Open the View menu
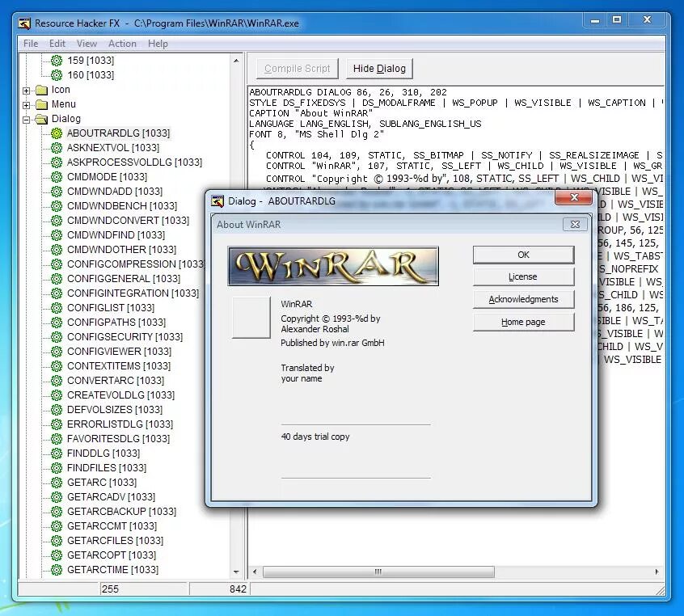Viewport: 684px width, 616px height. pyautogui.click(x=87, y=44)
